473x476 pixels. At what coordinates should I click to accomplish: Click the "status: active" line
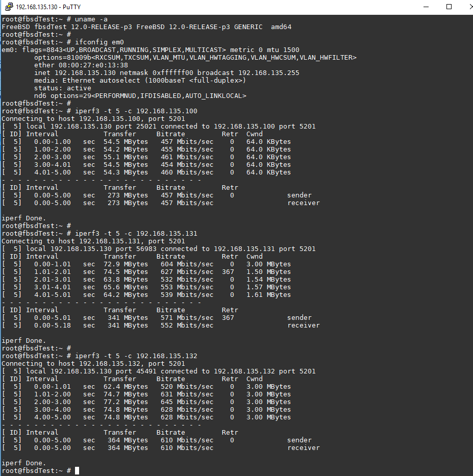click(62, 88)
